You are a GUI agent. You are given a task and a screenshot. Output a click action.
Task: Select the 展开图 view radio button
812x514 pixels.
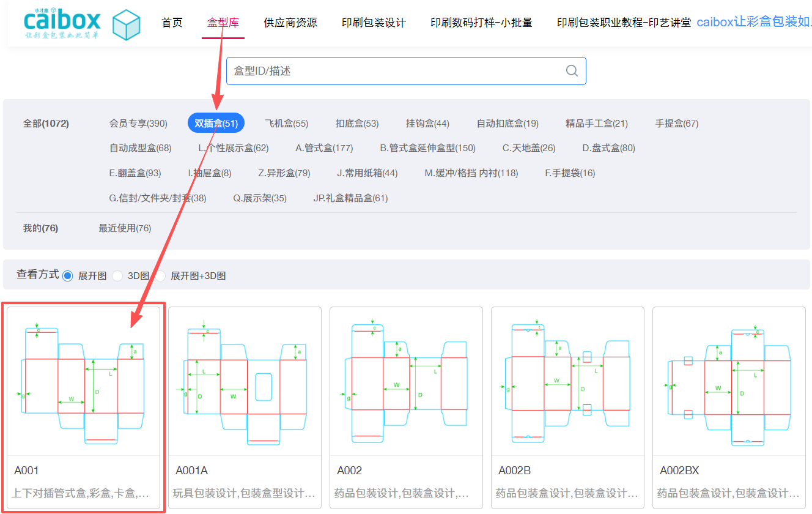[68, 276]
